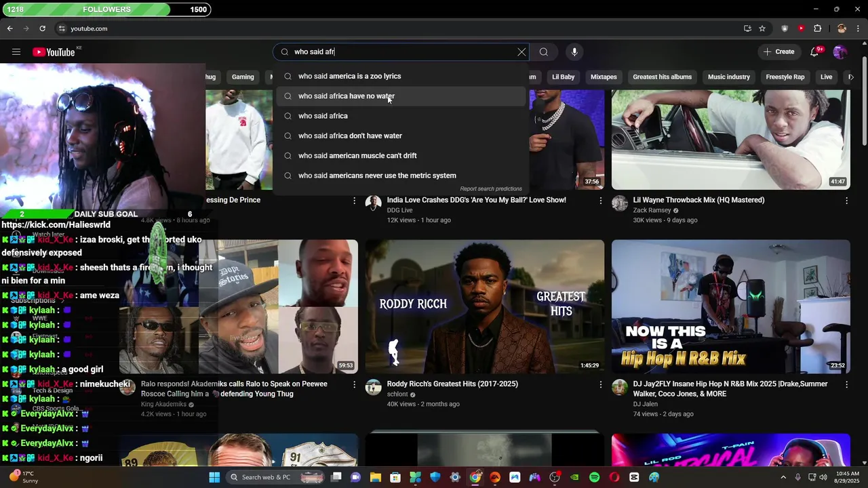Open the King Akademiks channel link
This screenshot has width=868, height=488.
coord(163,404)
